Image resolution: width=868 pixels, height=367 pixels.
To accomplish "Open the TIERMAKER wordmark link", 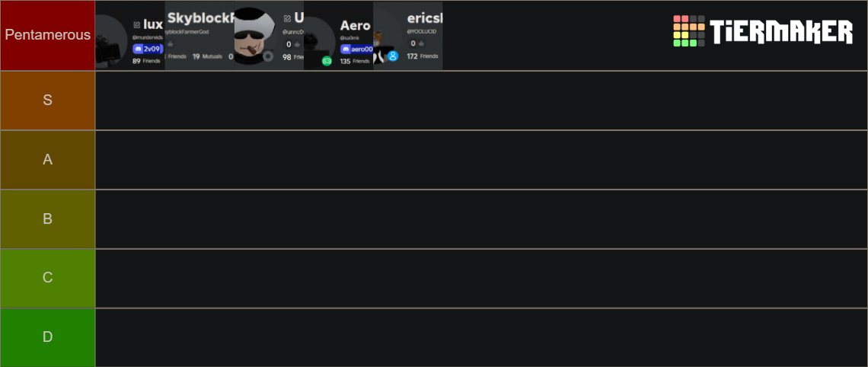I will point(781,31).
